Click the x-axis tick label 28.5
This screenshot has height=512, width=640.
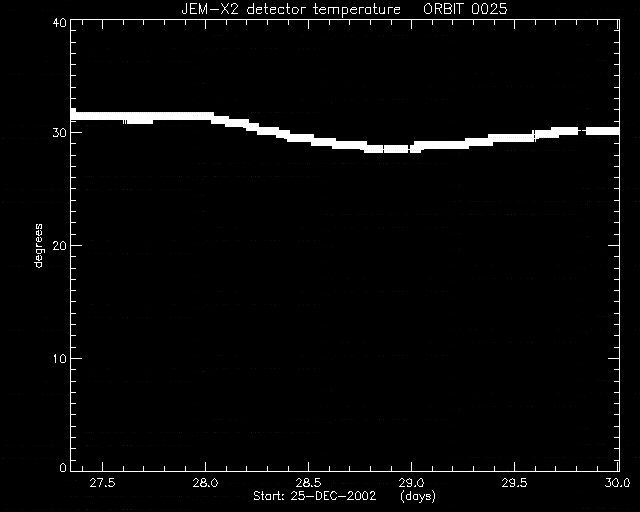pos(308,483)
